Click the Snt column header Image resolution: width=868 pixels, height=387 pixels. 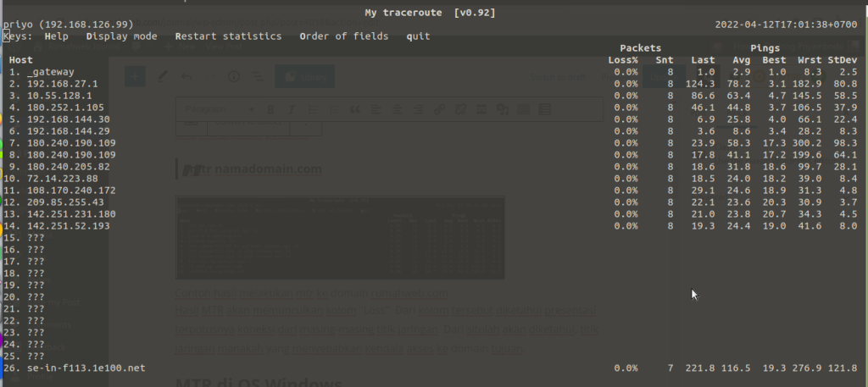(x=665, y=60)
